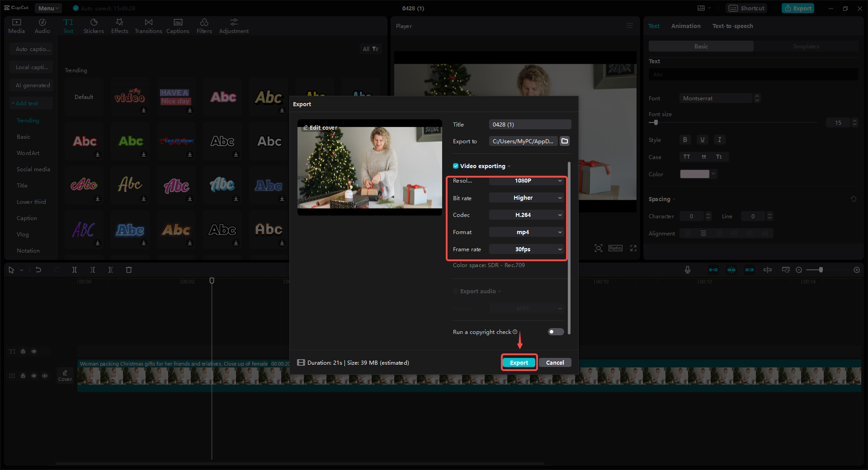The image size is (868, 470).
Task: Click the Cover edit icon on the main track
Action: click(x=65, y=375)
